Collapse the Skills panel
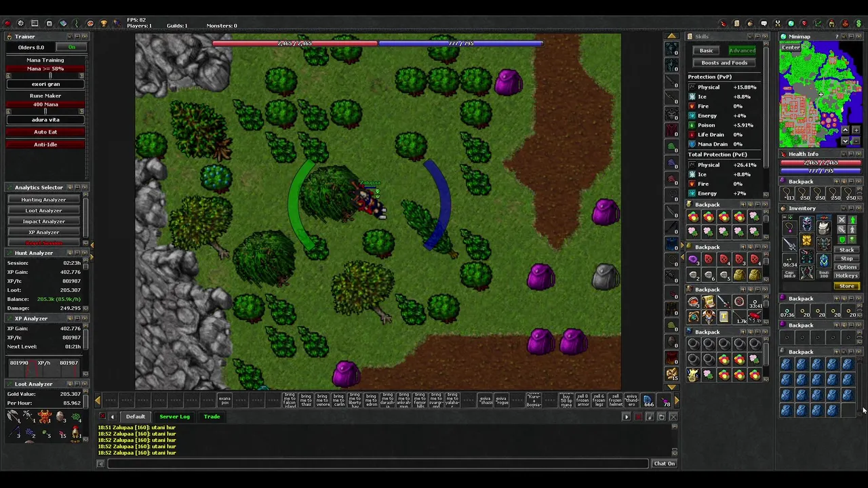The image size is (868, 488). pyautogui.click(x=757, y=37)
